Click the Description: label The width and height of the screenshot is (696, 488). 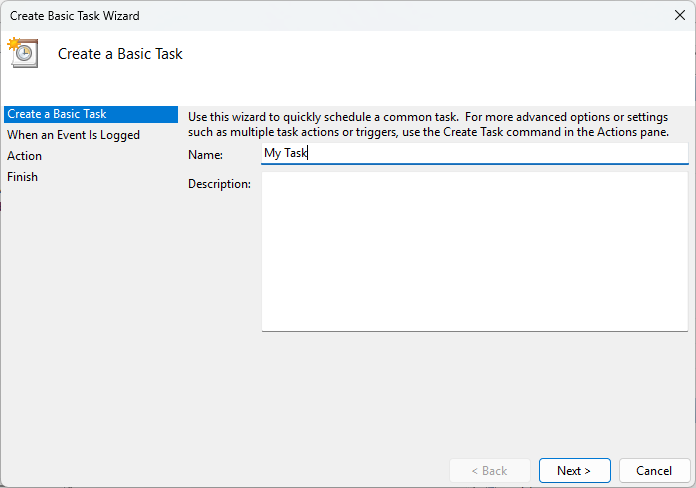219,184
